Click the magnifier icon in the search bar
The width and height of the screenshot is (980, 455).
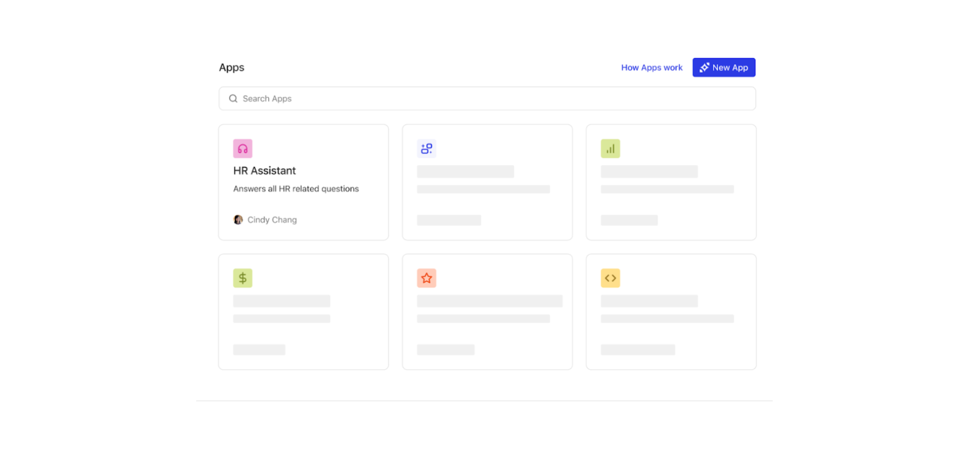233,99
